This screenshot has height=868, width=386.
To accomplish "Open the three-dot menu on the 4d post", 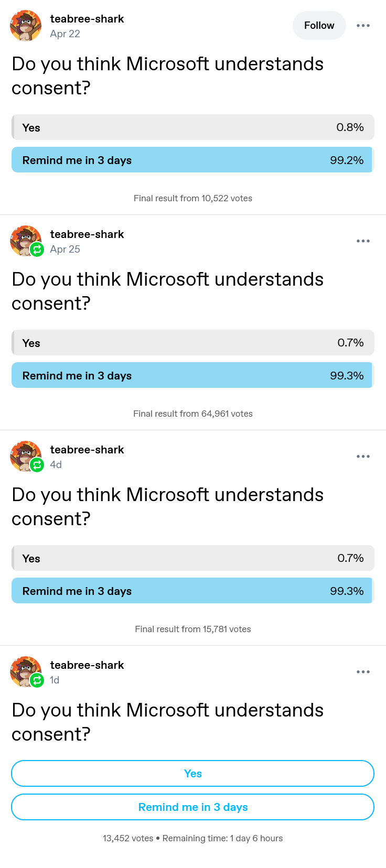I will 363,456.
